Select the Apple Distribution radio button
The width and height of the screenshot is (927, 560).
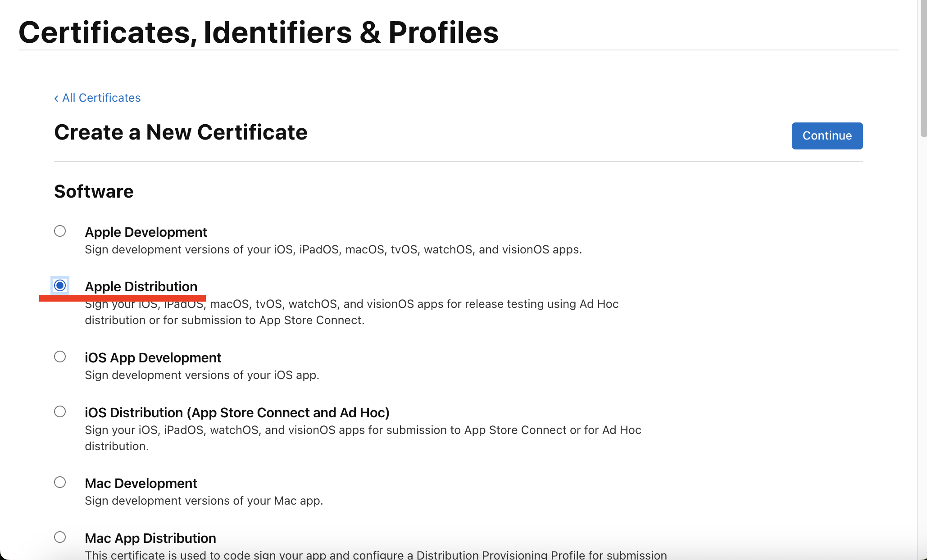(60, 285)
